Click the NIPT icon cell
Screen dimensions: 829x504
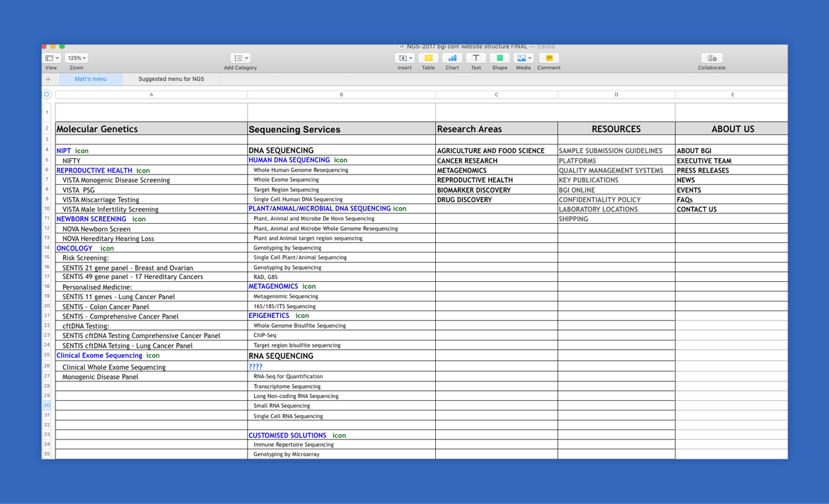[x=152, y=150]
